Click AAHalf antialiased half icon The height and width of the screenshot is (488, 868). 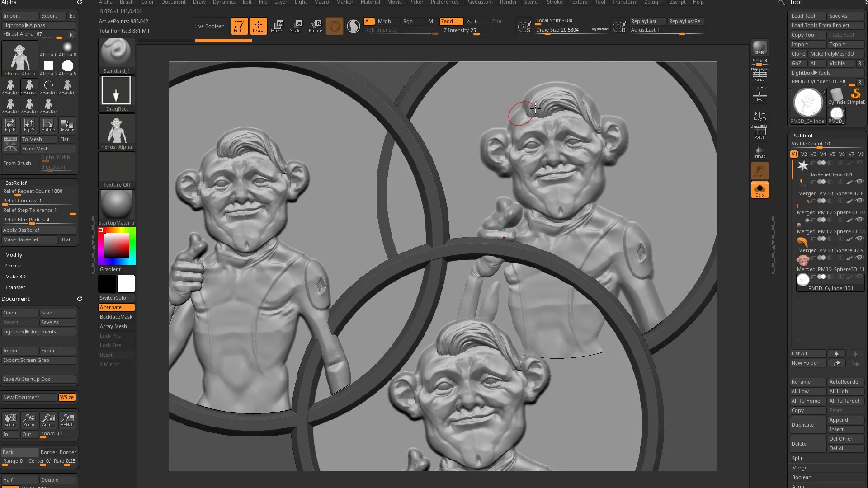67,420
